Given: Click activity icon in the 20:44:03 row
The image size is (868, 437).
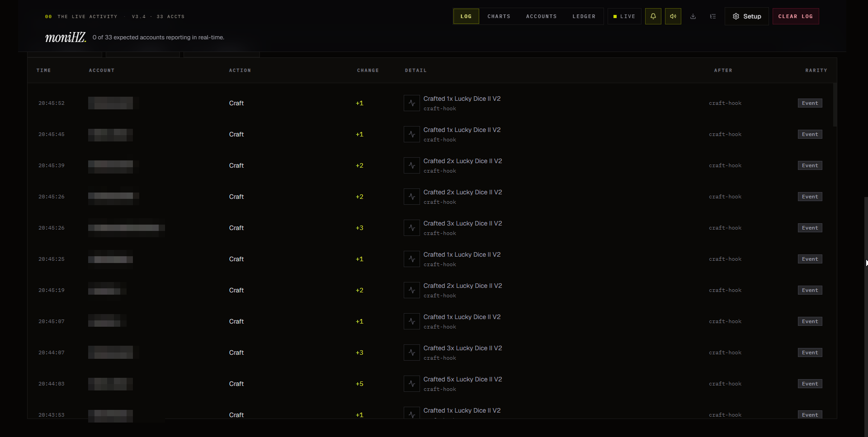Looking at the screenshot, I should (x=411, y=384).
